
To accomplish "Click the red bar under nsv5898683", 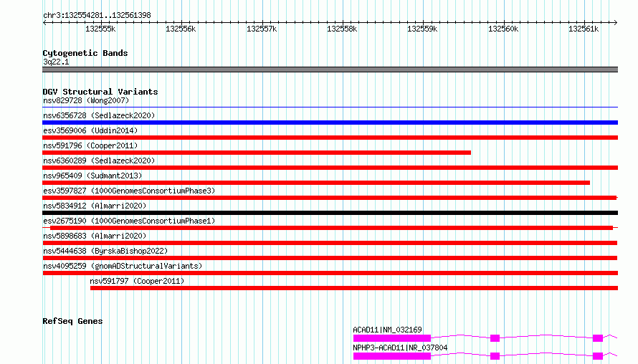I will 330,243.
